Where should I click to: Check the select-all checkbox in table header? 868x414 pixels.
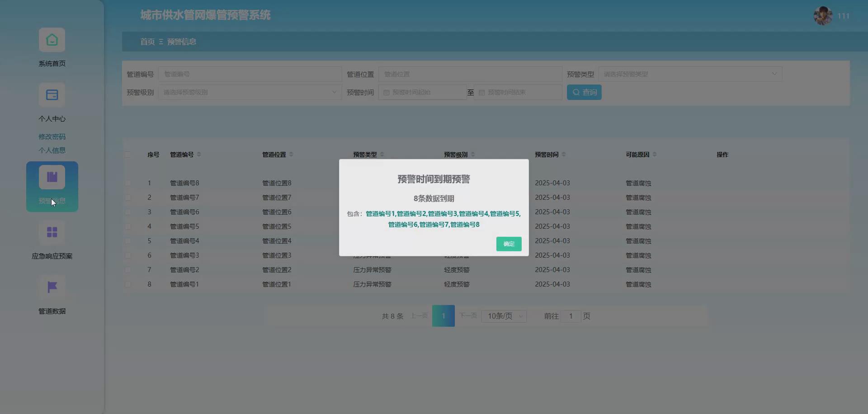click(x=128, y=154)
